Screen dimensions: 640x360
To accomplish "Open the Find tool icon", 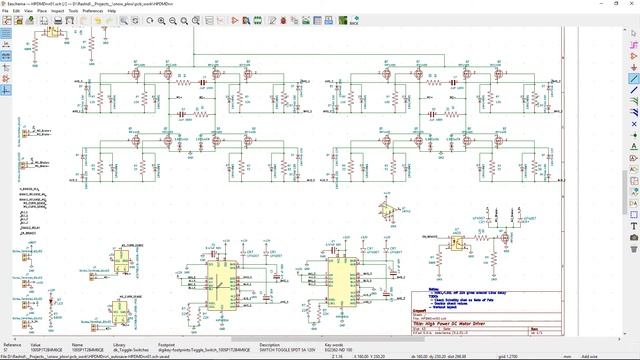I will 124,20.
